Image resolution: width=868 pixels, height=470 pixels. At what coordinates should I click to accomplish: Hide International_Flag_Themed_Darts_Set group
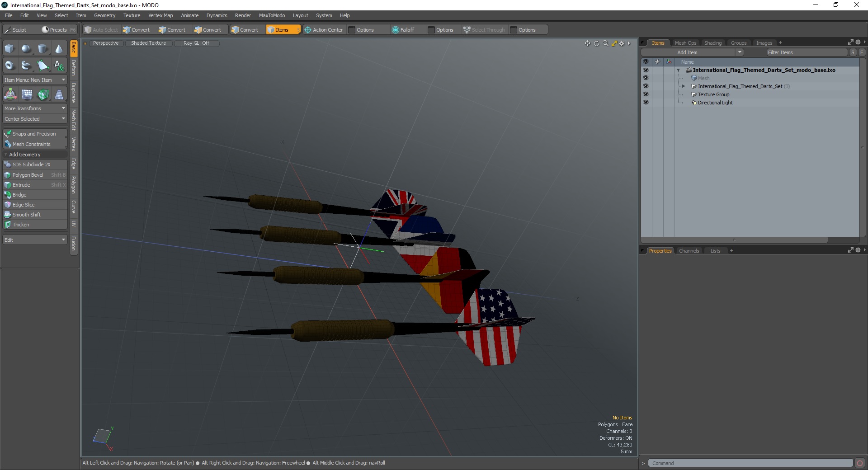pos(646,86)
